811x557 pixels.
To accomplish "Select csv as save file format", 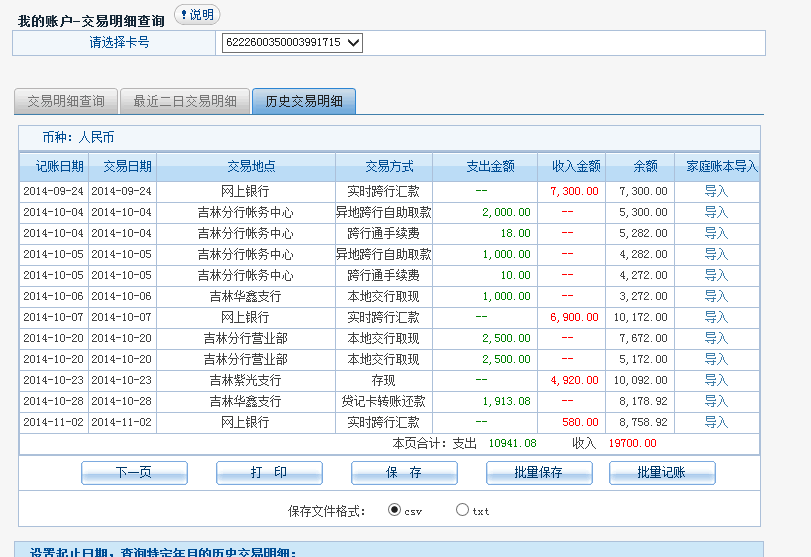I will tap(394, 510).
